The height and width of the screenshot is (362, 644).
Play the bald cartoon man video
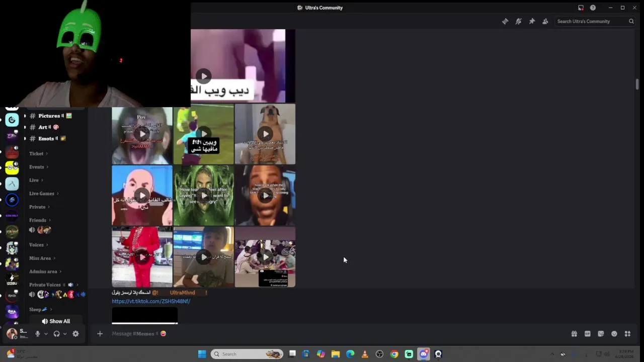(x=142, y=196)
